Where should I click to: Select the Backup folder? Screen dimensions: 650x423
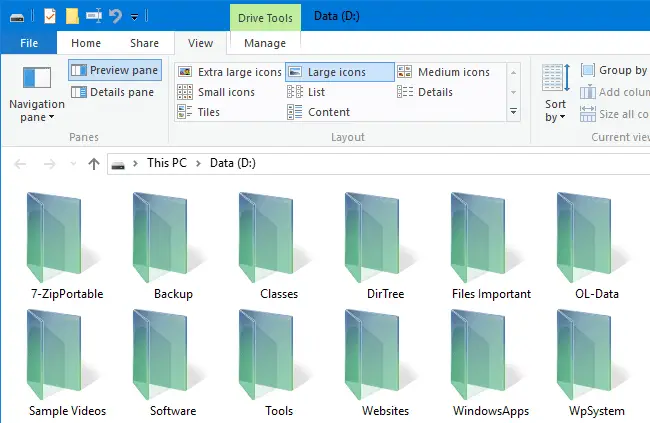[173, 246]
